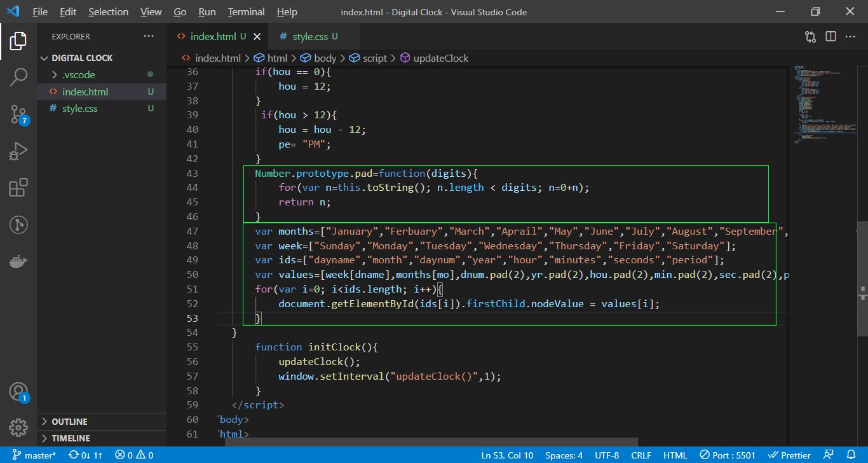This screenshot has width=868, height=463.
Task: Change end of line sequence CRLF
Action: [641, 455]
